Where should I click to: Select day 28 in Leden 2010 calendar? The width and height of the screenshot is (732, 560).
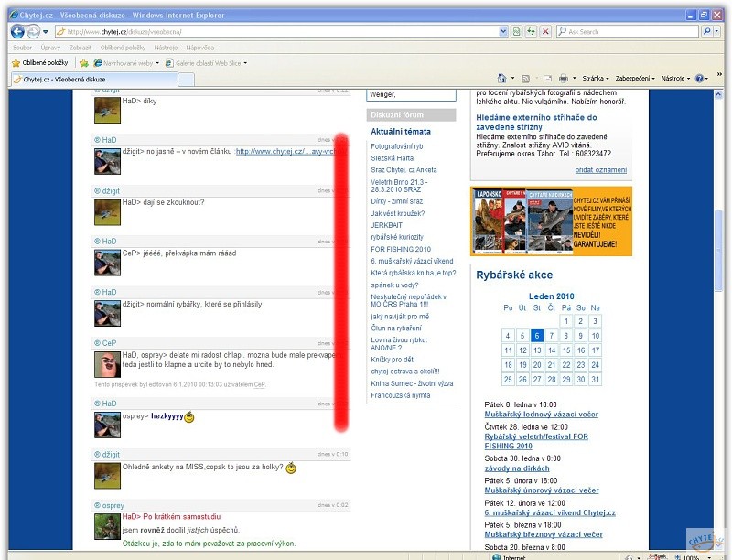pos(552,379)
